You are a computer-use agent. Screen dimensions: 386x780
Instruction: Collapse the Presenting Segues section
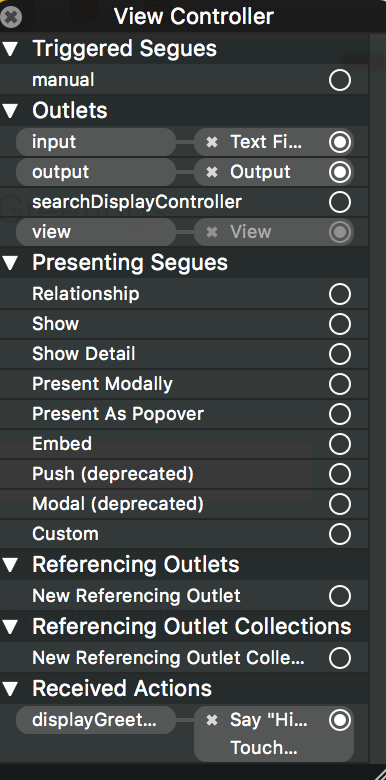click(10, 263)
